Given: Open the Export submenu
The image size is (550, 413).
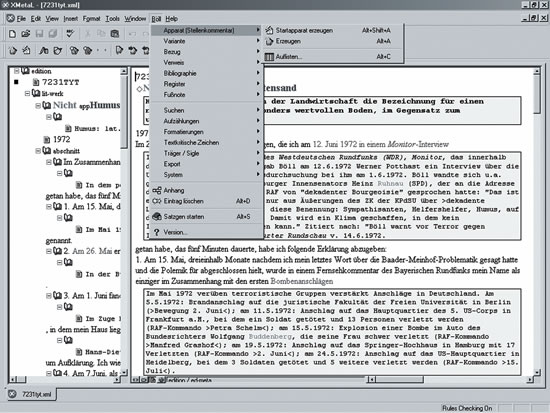Looking at the screenshot, I should pyautogui.click(x=207, y=164).
